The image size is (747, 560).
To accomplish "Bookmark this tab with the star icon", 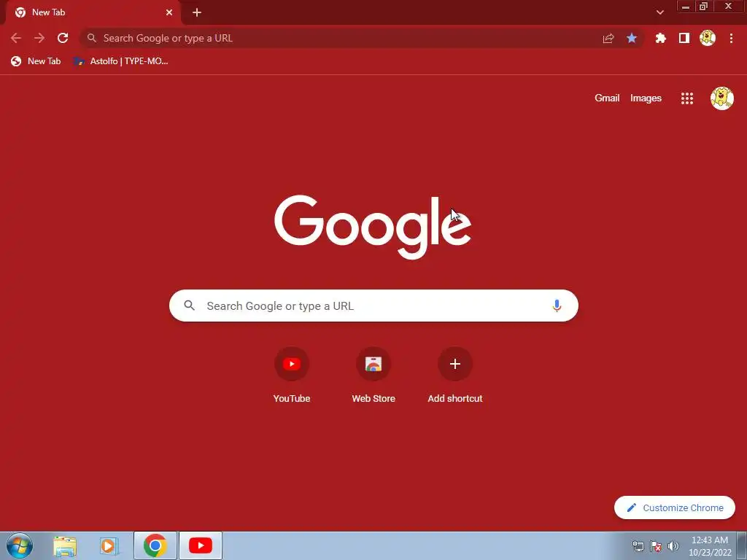I will coord(632,38).
